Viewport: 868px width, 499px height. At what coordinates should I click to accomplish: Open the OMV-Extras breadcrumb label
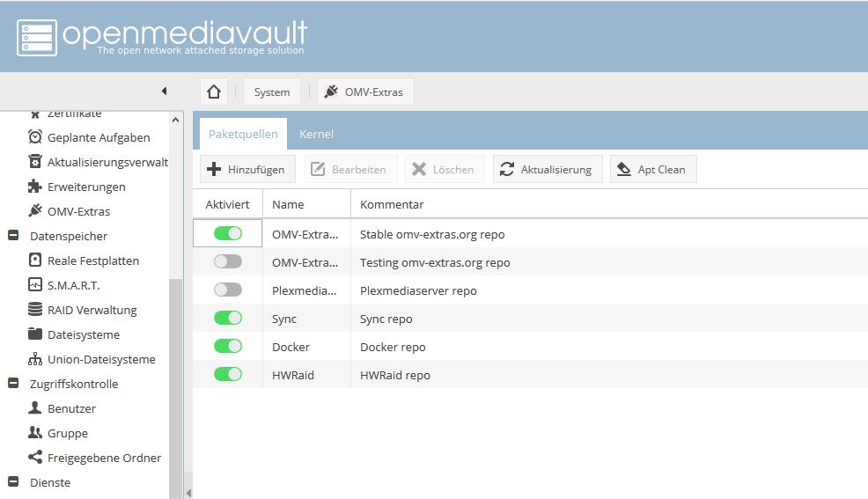pyautogui.click(x=373, y=92)
